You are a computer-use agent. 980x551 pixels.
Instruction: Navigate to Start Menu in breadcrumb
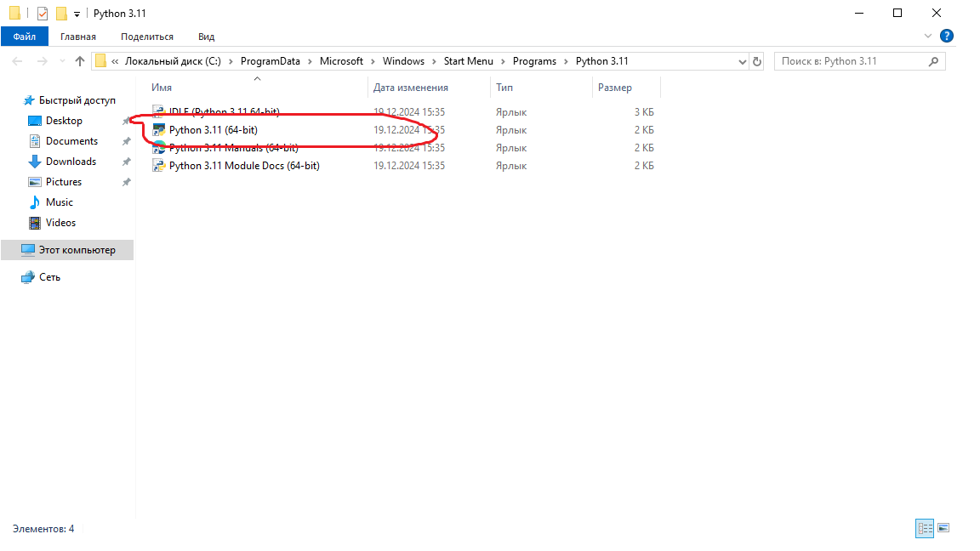click(x=468, y=61)
